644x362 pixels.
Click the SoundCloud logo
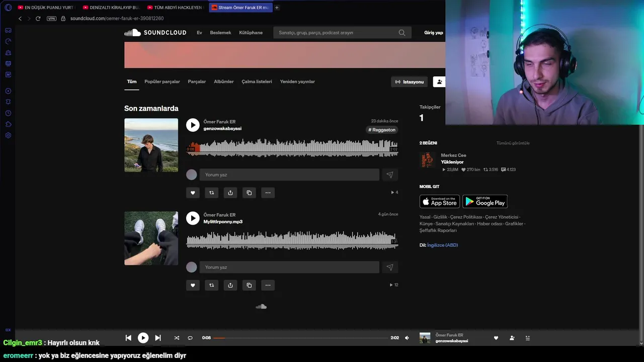(x=155, y=33)
